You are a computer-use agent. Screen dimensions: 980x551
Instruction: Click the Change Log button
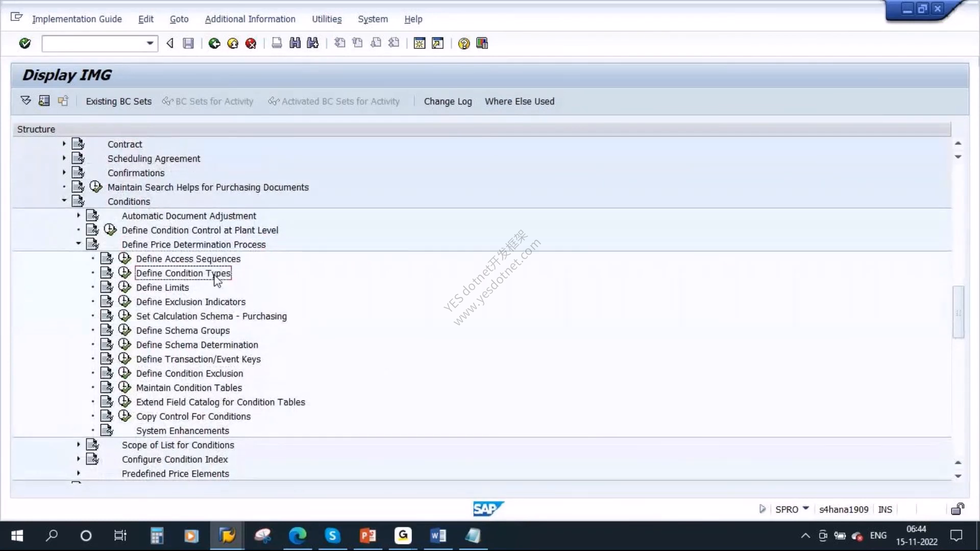tap(448, 101)
